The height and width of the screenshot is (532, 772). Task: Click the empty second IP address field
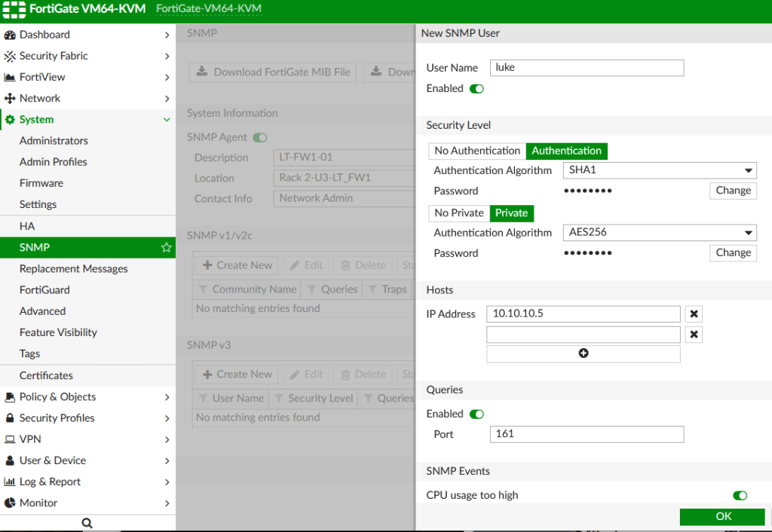click(584, 335)
